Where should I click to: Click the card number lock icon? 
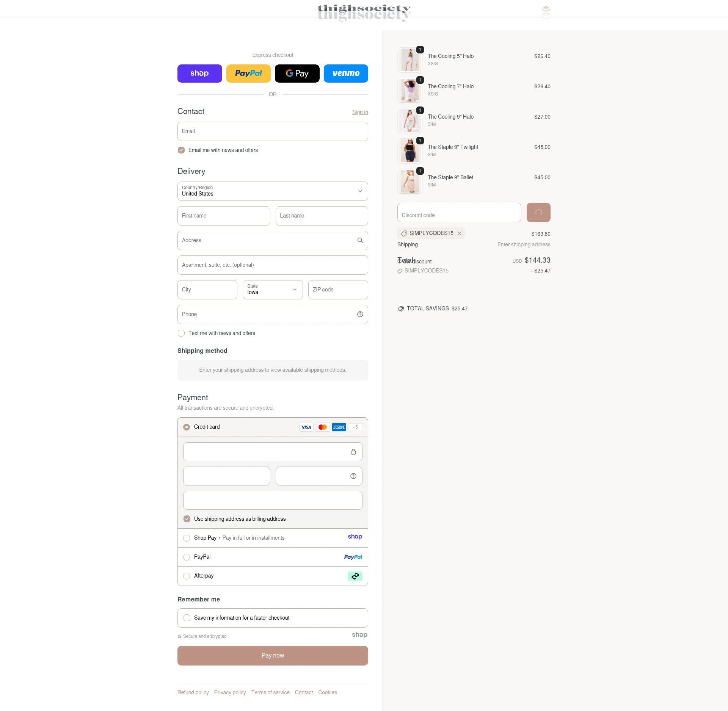pos(353,452)
